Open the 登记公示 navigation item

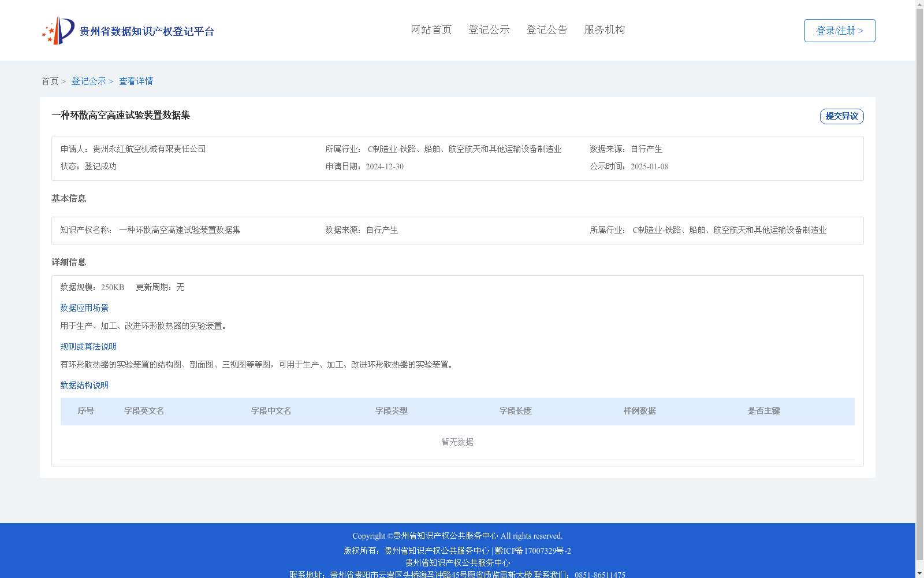click(x=489, y=29)
